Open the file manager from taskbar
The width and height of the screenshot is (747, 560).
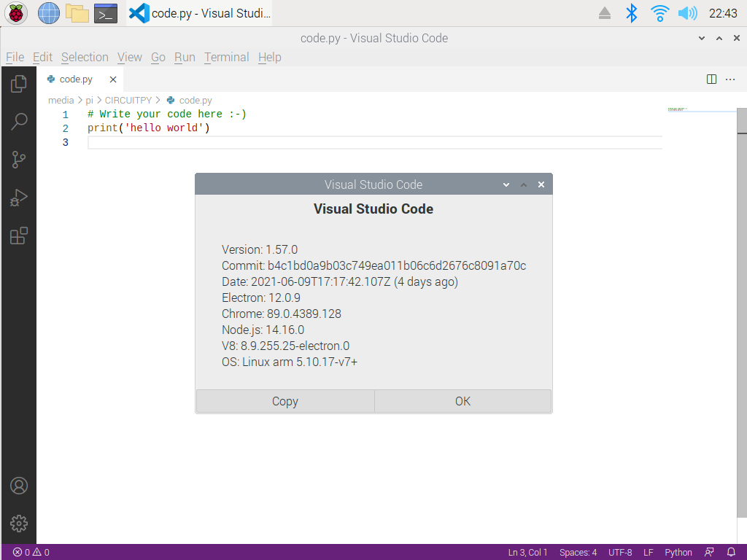(77, 13)
